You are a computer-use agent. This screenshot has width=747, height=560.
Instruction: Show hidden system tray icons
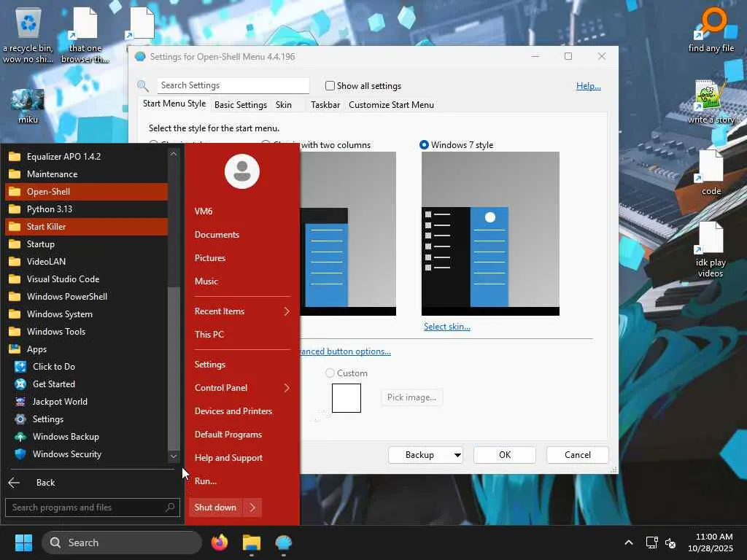click(629, 542)
